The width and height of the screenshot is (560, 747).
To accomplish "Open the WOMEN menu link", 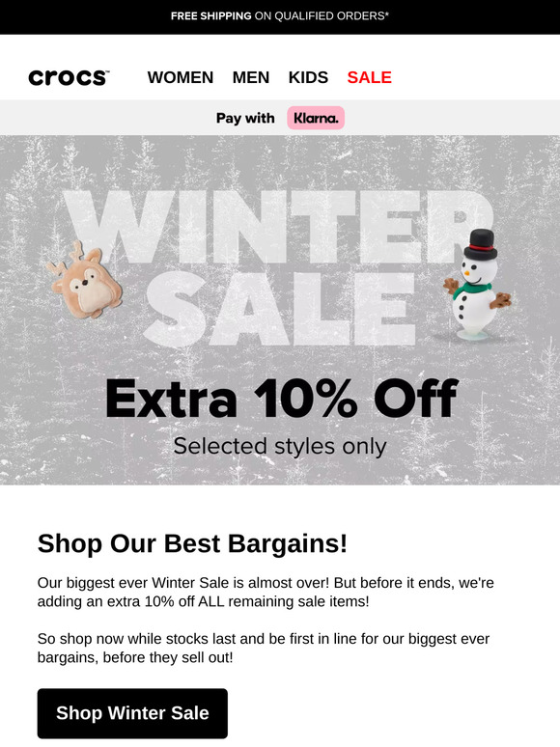I will pos(181,77).
